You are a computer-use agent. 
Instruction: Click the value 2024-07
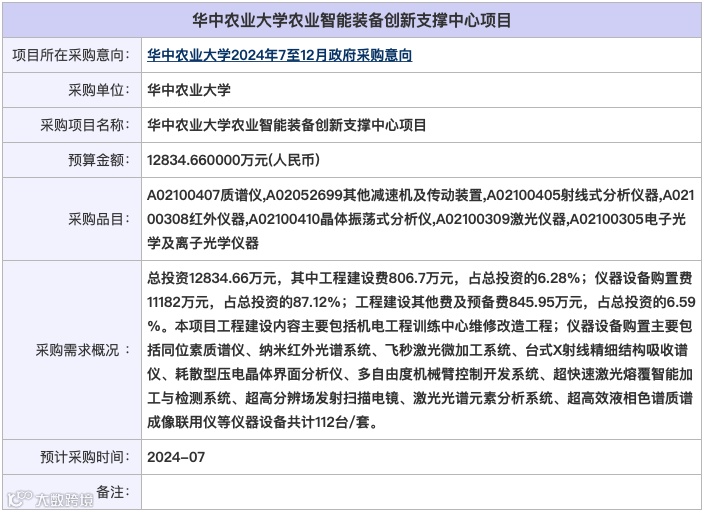(176, 457)
